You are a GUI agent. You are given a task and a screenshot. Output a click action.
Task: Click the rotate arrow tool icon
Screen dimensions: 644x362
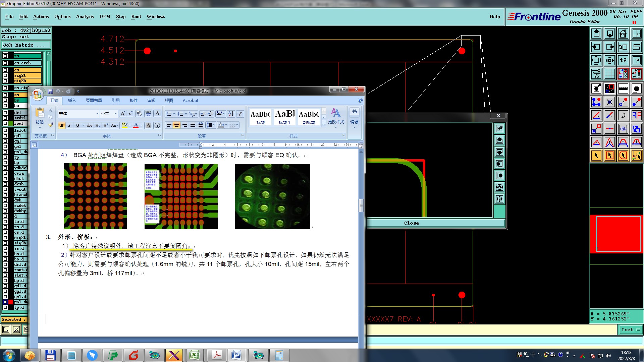623,115
